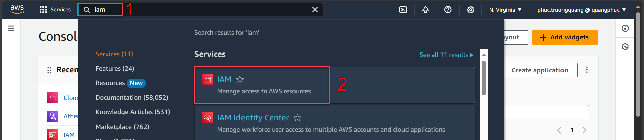Image resolution: width=644 pixels, height=140 pixels.
Task: Open the hamburger navigation menu
Action: [x=11, y=28]
